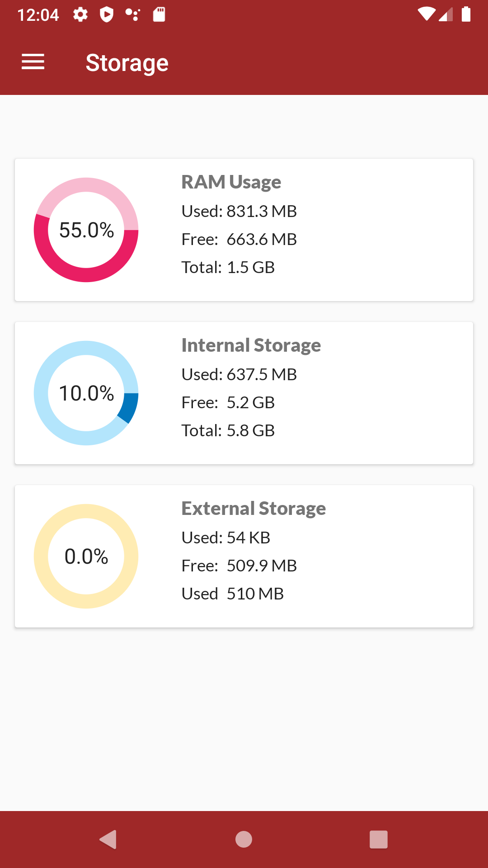Open the navigation drawer menu
Image resolution: width=488 pixels, height=868 pixels.
pos(33,61)
